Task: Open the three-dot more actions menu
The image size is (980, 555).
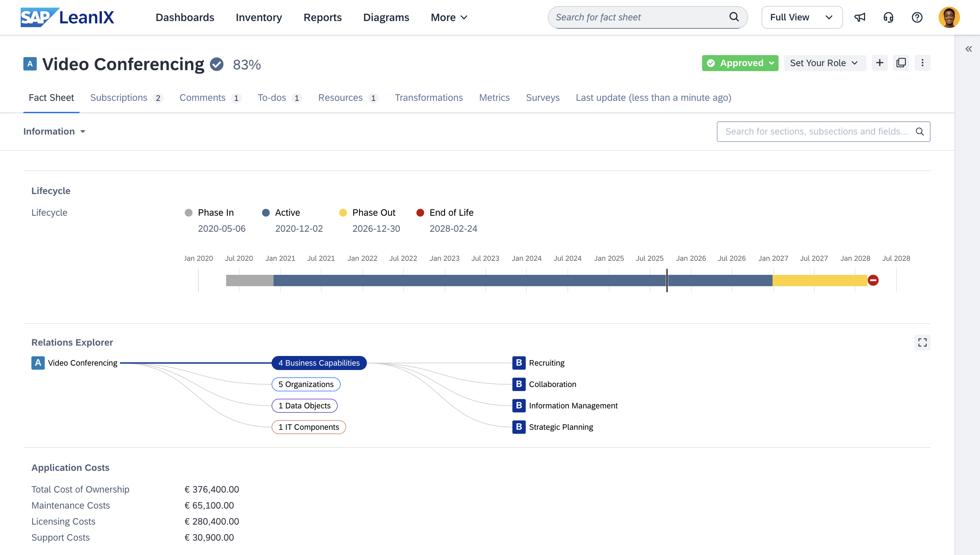Action: point(922,63)
